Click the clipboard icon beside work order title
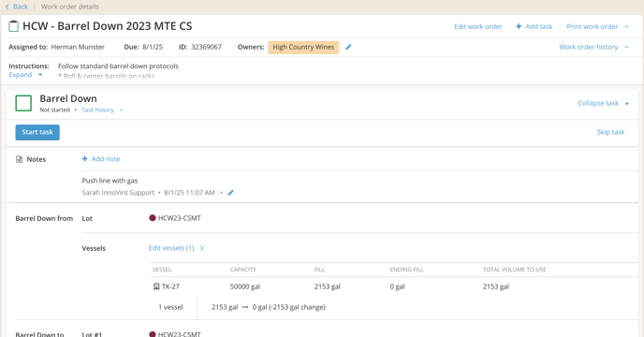 (x=13, y=26)
